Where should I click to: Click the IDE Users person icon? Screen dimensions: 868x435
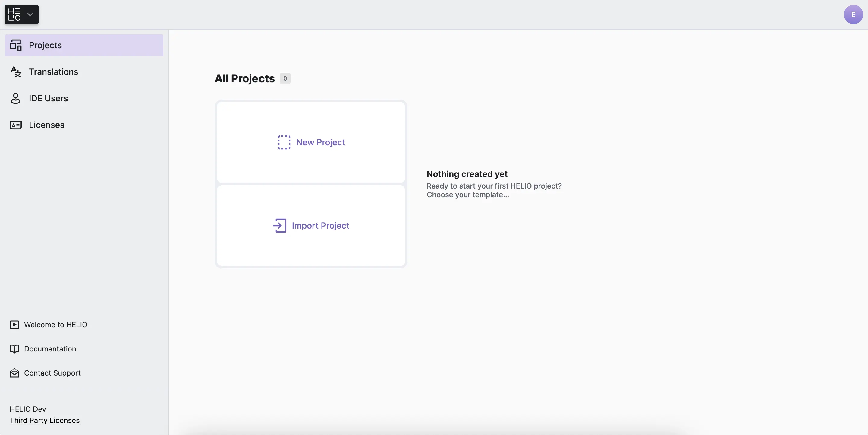[x=15, y=98]
